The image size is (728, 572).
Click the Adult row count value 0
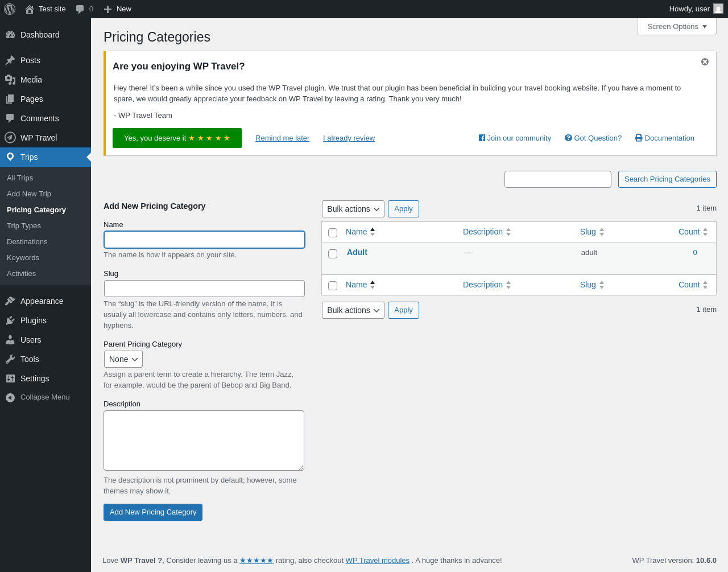[x=695, y=253]
